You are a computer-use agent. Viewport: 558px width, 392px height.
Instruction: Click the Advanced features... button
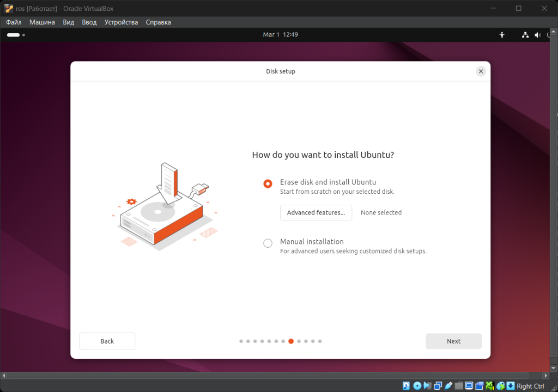pyautogui.click(x=316, y=213)
